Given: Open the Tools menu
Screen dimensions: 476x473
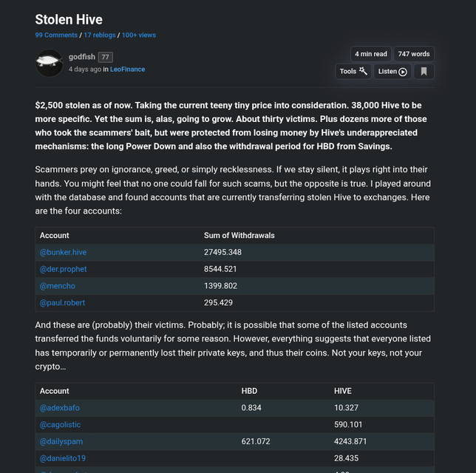Looking at the screenshot, I should (x=353, y=72).
